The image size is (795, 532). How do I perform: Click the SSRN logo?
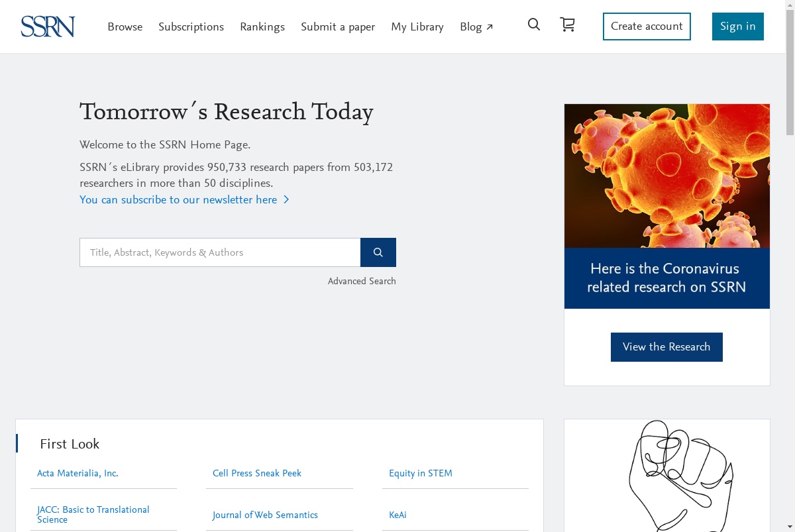point(48,27)
